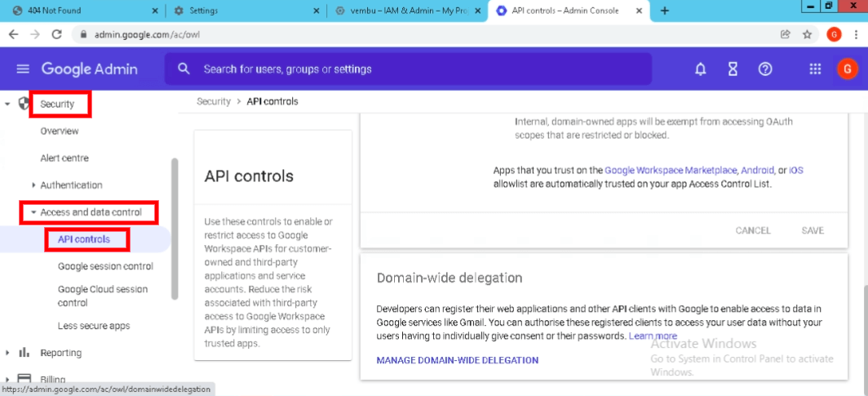Open a new browser tab
This screenshot has height=396, width=868.
pyautogui.click(x=665, y=11)
